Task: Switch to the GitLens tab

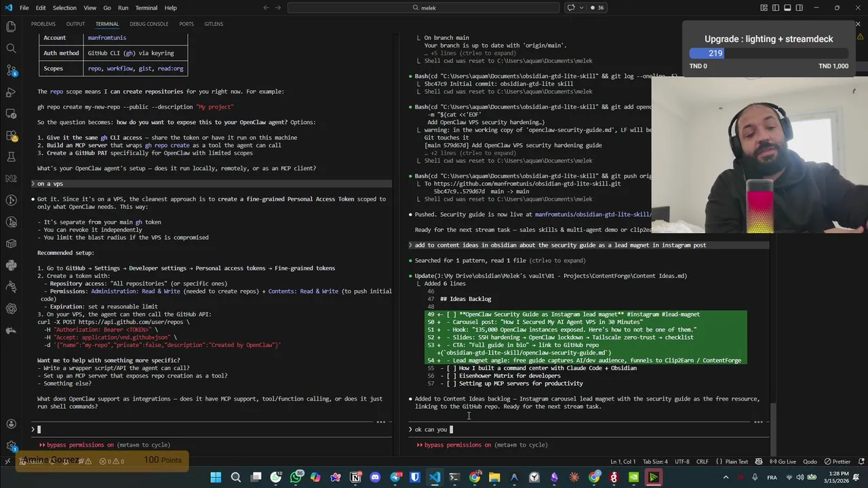Action: pos(214,24)
